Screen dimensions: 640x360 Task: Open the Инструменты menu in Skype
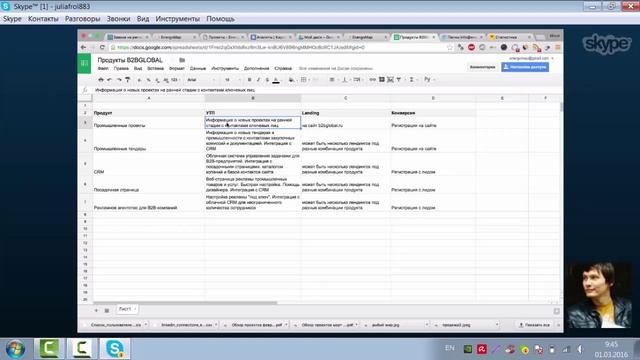click(178, 19)
